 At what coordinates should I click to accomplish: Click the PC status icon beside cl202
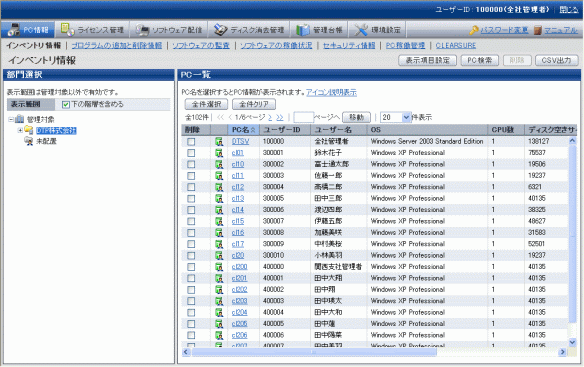[x=219, y=290]
